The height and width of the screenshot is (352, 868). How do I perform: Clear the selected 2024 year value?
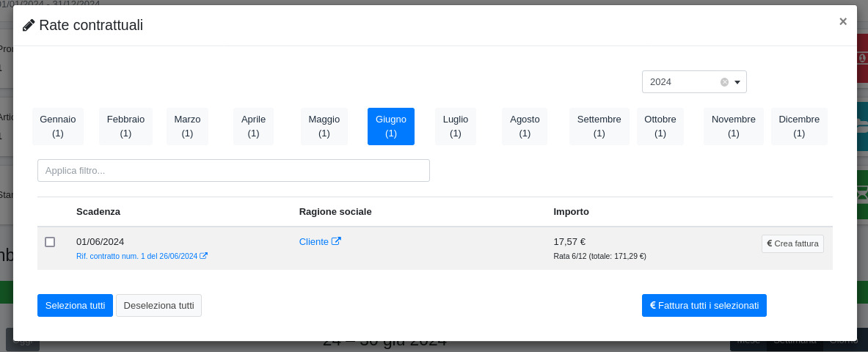point(724,82)
